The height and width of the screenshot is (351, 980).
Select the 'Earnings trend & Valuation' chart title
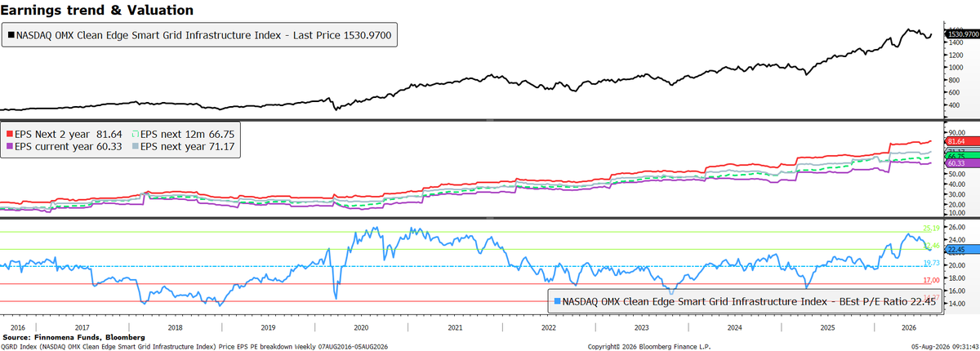pyautogui.click(x=97, y=11)
